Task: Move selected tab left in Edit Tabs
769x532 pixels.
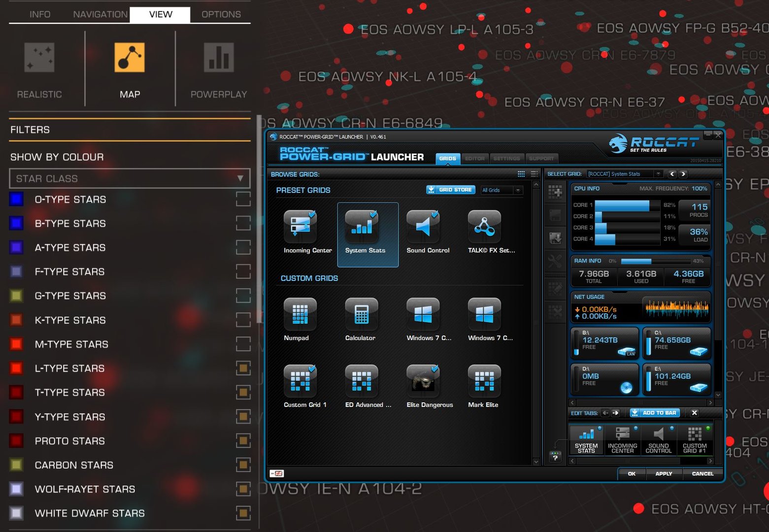Action: point(605,413)
